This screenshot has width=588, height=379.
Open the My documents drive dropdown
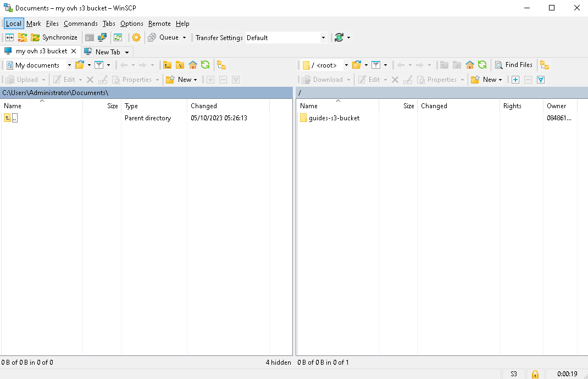point(69,64)
